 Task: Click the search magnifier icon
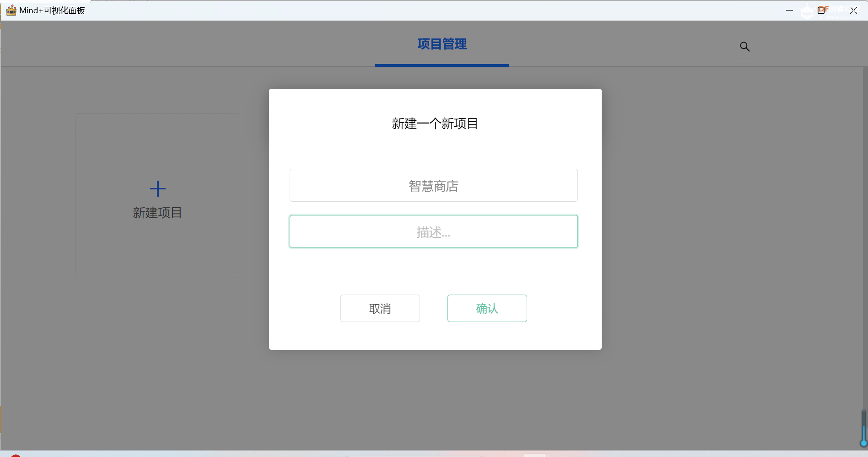[744, 46]
